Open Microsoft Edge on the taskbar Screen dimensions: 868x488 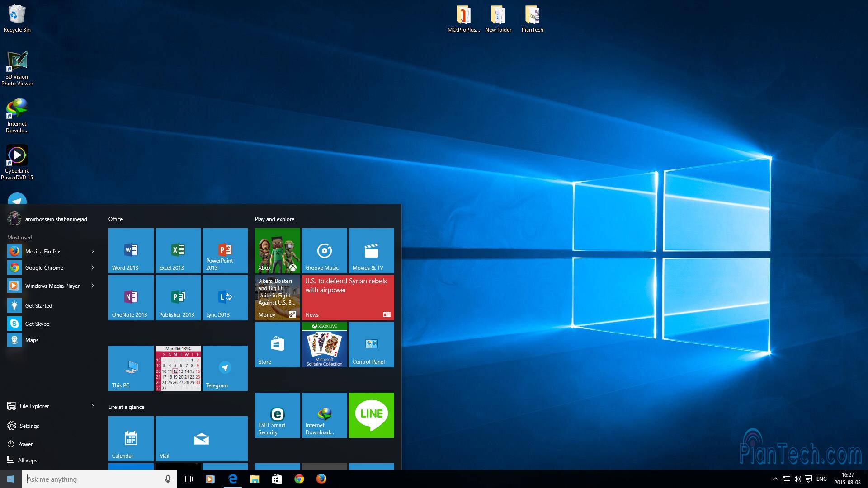233,479
